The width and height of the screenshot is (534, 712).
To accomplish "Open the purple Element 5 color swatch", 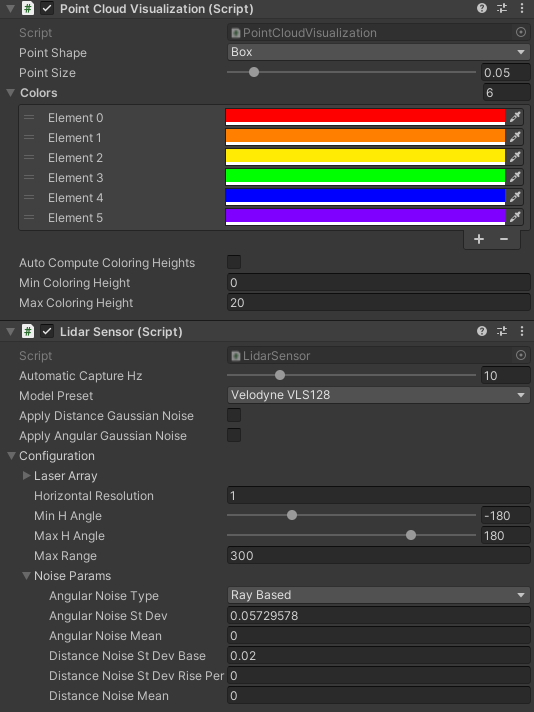I will (366, 217).
